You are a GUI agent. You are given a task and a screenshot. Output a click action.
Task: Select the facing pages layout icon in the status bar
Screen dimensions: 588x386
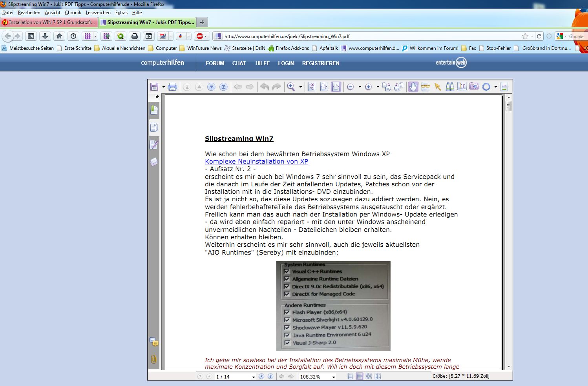pyautogui.click(x=378, y=377)
